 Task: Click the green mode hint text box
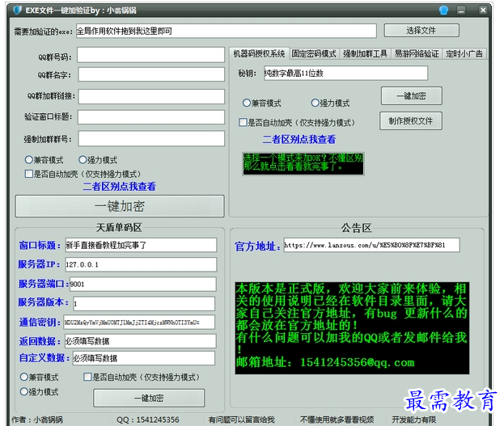point(303,164)
